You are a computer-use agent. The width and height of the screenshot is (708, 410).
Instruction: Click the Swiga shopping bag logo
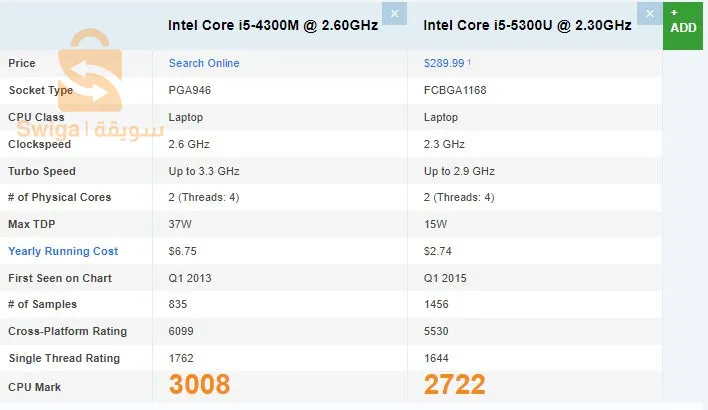[90, 70]
